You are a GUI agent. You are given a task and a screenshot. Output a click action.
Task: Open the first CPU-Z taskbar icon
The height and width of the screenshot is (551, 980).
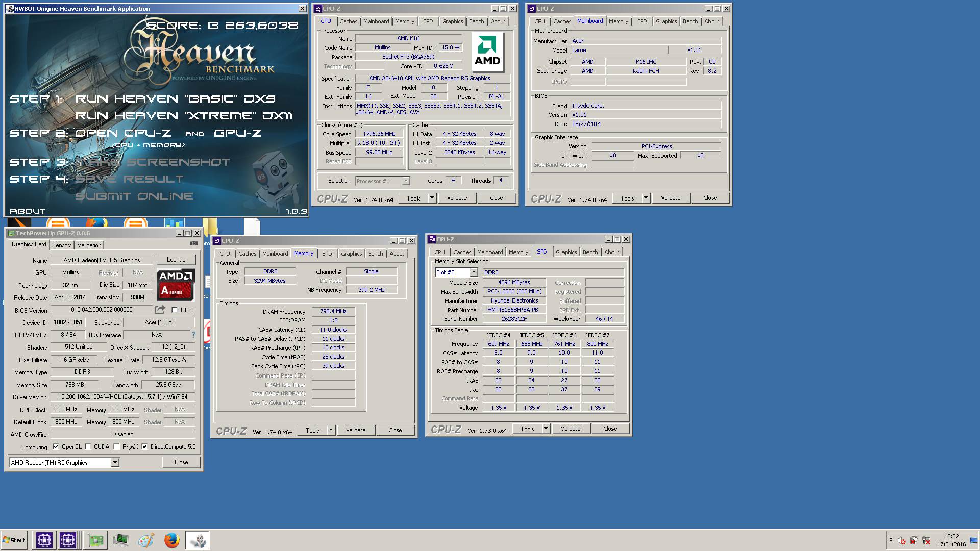[x=44, y=540]
